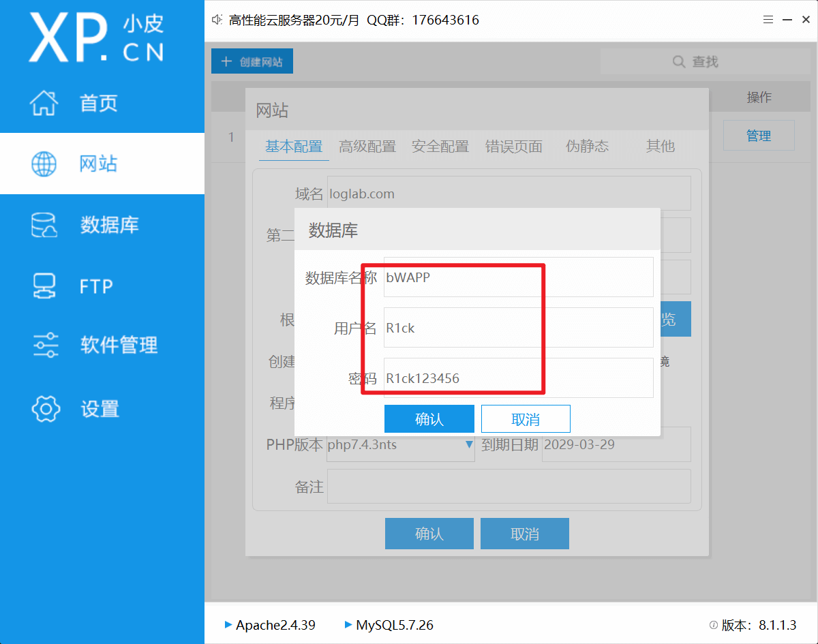Click the home icon in sidebar
The width and height of the screenshot is (818, 644).
[44, 103]
